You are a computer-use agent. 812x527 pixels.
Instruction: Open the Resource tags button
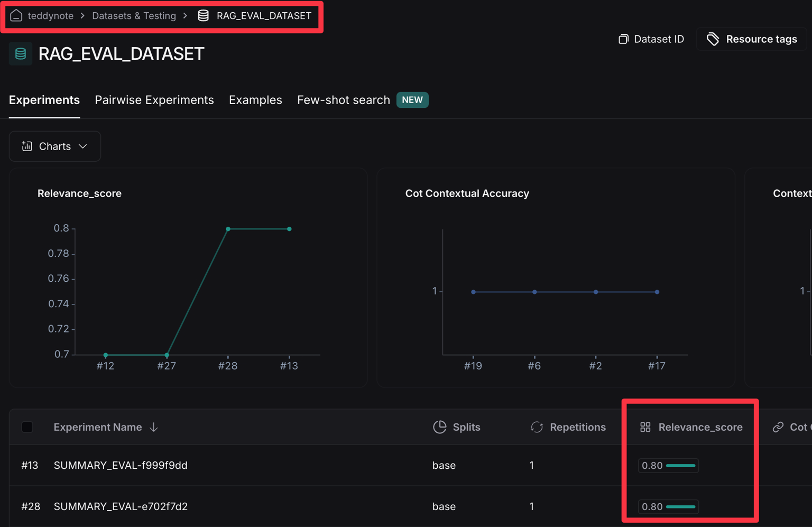pos(752,39)
